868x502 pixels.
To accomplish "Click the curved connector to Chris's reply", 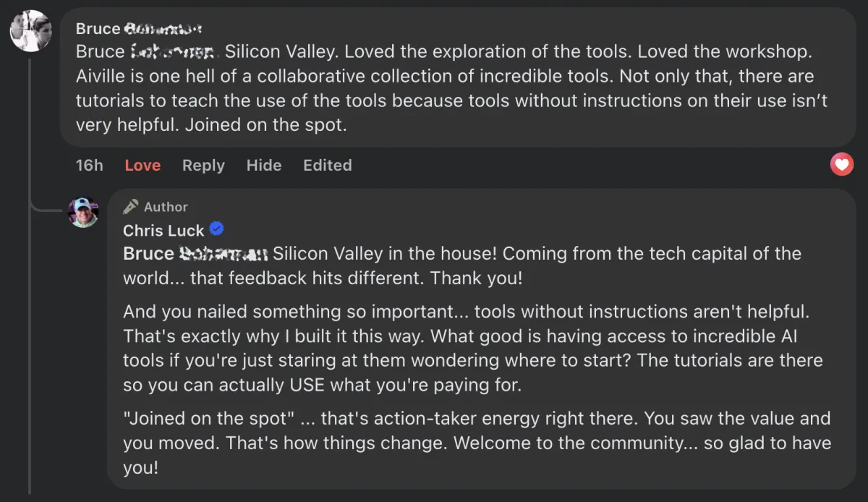I will coord(45,210).
